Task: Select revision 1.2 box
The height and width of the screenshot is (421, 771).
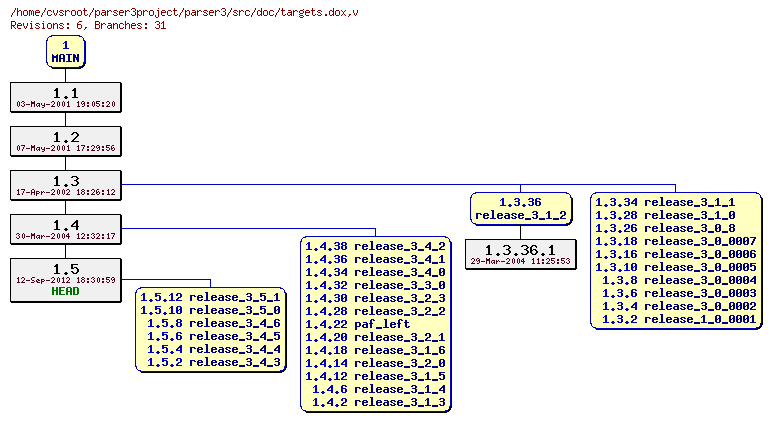Action: 65,141
